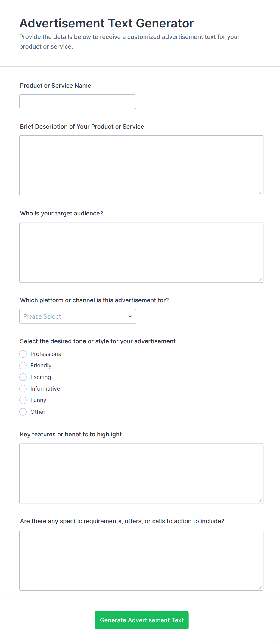
Task: Select the Professional tone option
Action: 23,354
